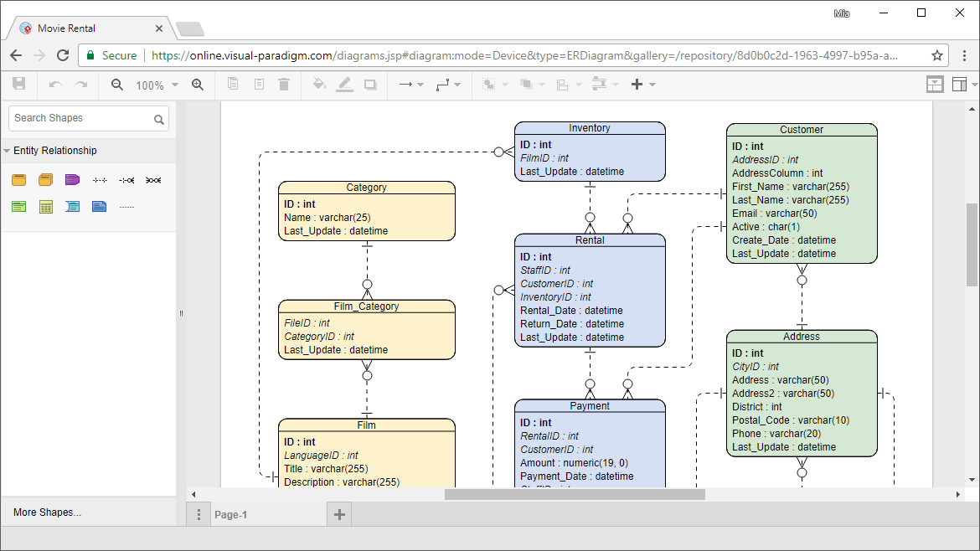Click the vertical scrollbar thumb
This screenshot has width=980, height=551.
coord(972,245)
